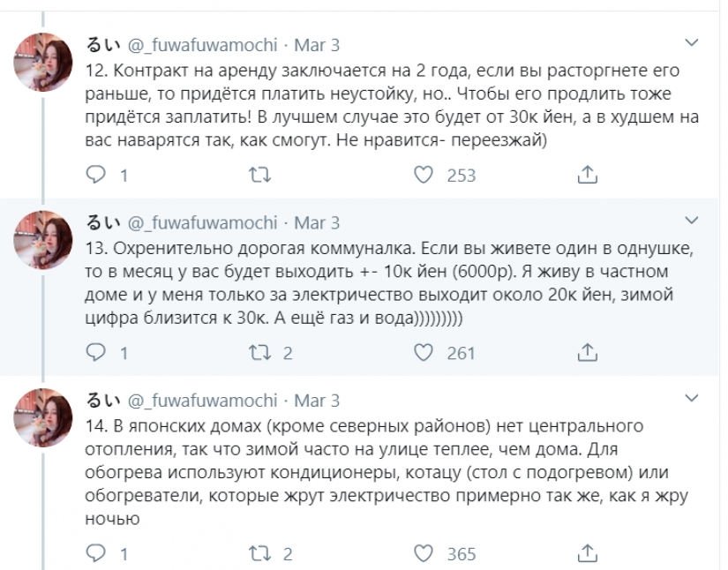
Task: Share tweet 12 about contract renewal fees
Action: point(587,176)
